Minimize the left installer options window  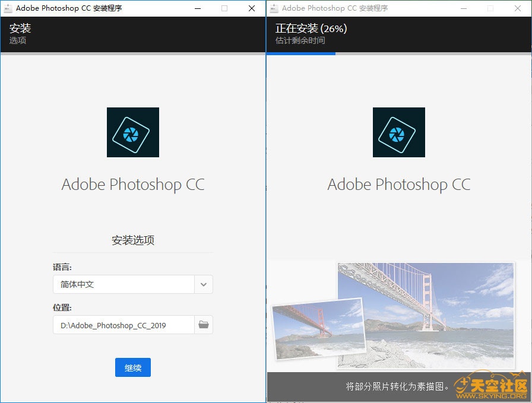click(x=197, y=8)
